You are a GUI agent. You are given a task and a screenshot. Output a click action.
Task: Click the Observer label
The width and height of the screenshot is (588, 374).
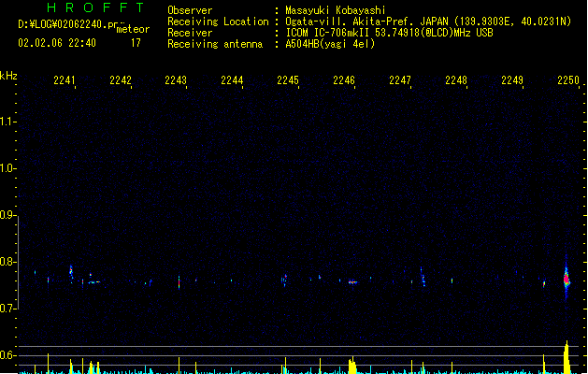[190, 10]
